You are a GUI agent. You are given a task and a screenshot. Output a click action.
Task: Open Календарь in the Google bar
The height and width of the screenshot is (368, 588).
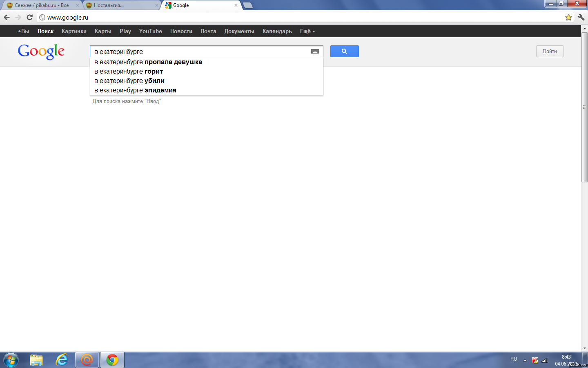click(x=277, y=31)
